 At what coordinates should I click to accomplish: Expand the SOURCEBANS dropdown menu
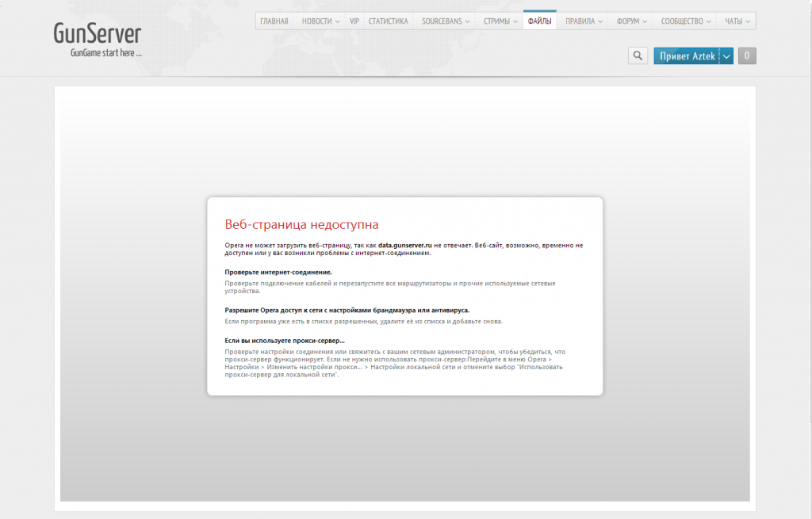(445, 21)
